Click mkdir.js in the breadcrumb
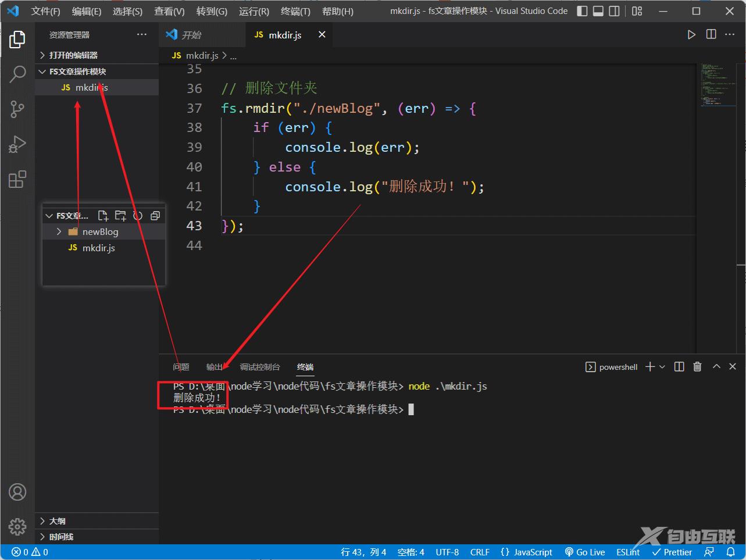746x560 pixels. click(202, 56)
